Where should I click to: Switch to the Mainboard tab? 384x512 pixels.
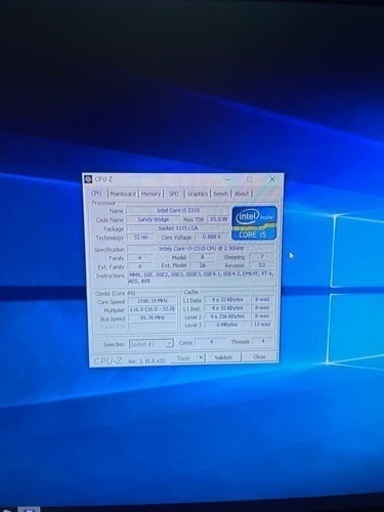pos(123,194)
